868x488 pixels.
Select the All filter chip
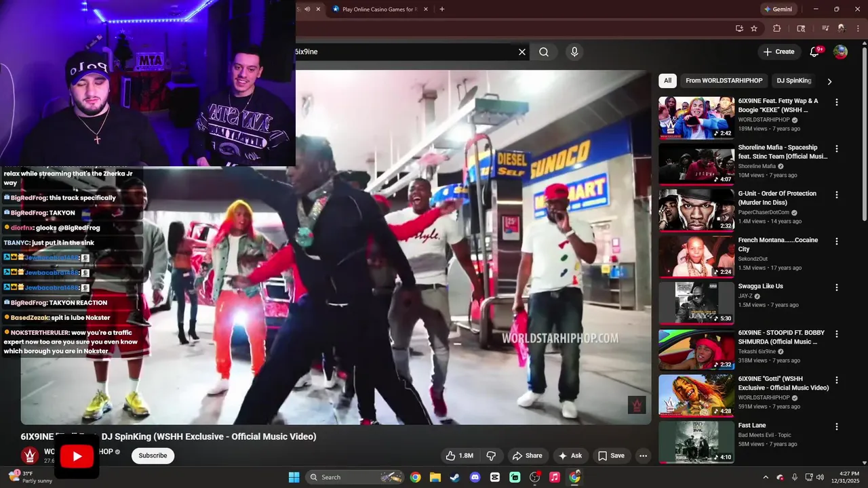click(x=667, y=81)
